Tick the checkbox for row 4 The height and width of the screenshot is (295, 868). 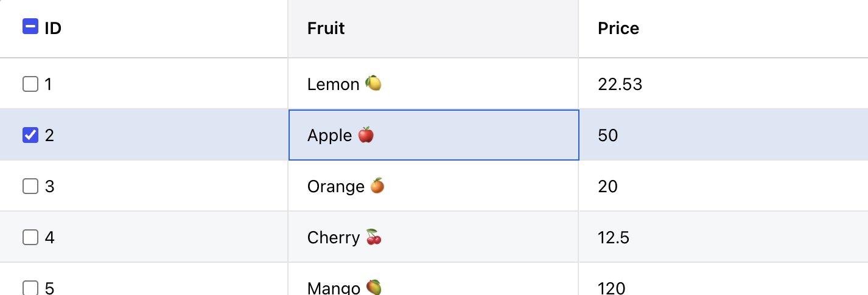pyautogui.click(x=30, y=237)
